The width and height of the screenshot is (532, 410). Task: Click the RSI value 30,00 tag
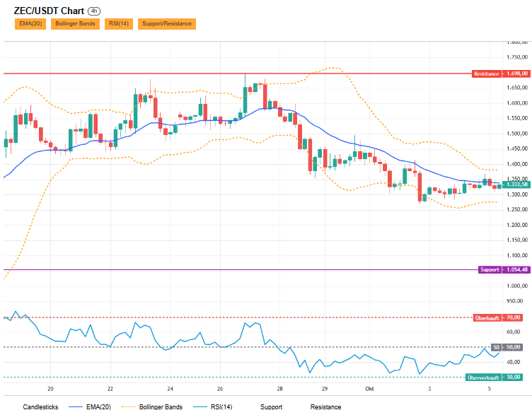512,377
